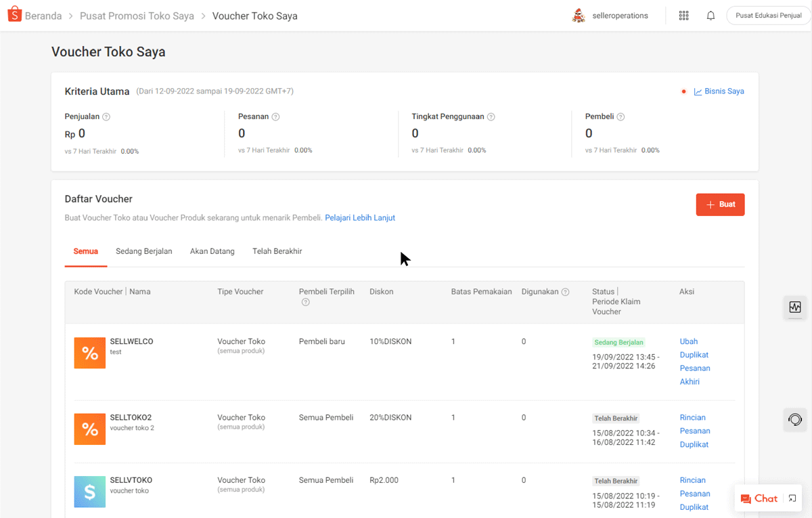This screenshot has width=812, height=518.
Task: Click the Tingkat Penggunaan help icon
Action: pos(491,116)
